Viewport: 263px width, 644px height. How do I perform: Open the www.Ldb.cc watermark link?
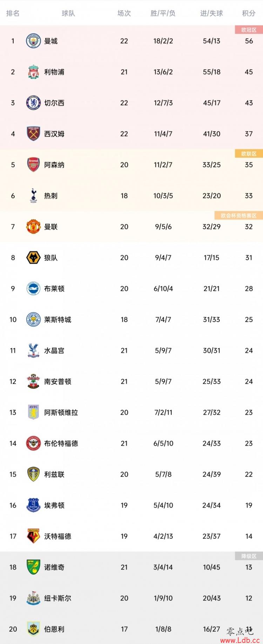point(240,640)
